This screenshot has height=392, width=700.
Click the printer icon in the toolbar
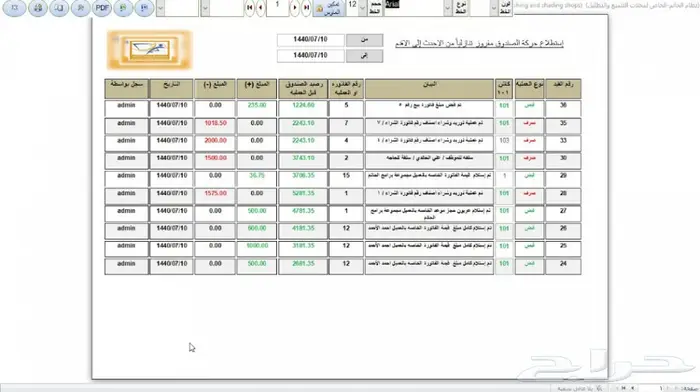point(38,8)
